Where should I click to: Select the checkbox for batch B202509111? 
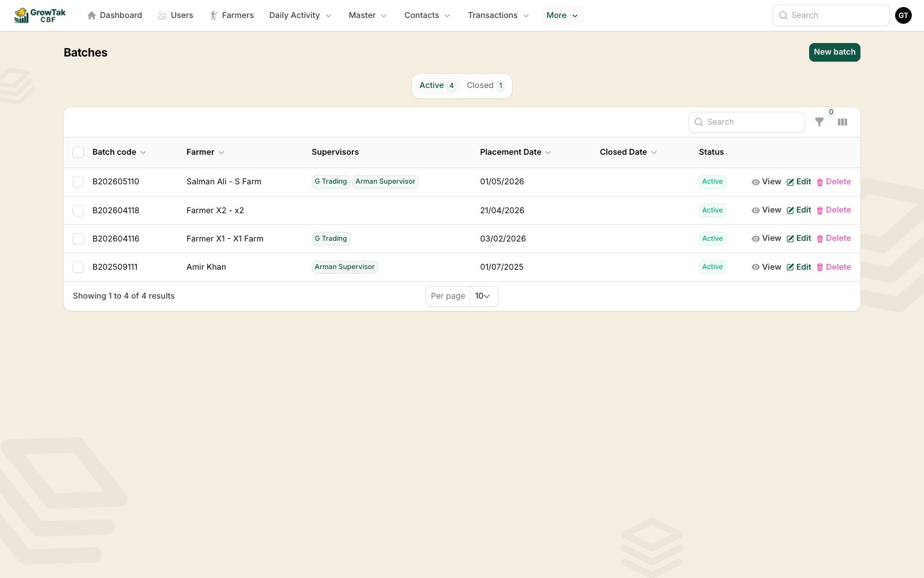click(78, 267)
